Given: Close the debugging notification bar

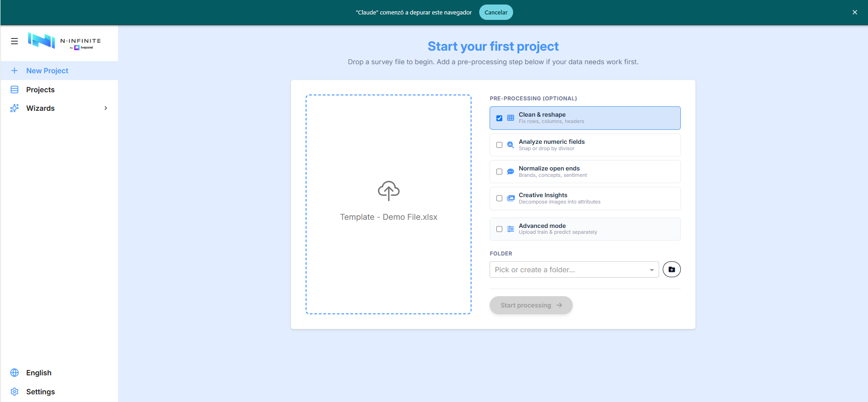Looking at the screenshot, I should 854,12.
